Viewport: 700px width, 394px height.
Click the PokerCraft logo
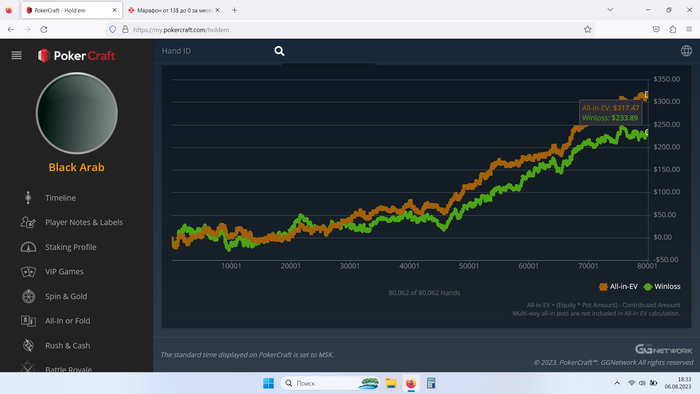click(x=76, y=55)
